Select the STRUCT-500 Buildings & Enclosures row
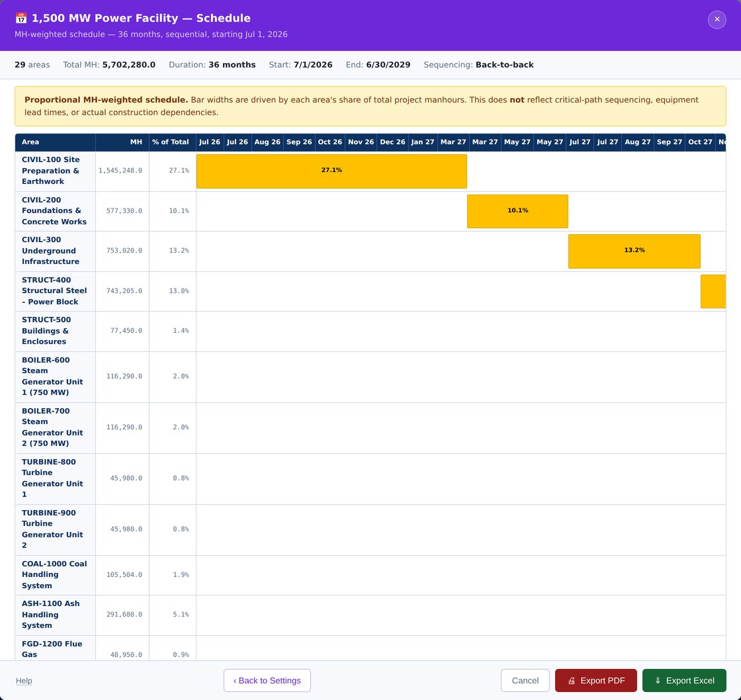Screen dimensions: 741x700 [370, 331]
